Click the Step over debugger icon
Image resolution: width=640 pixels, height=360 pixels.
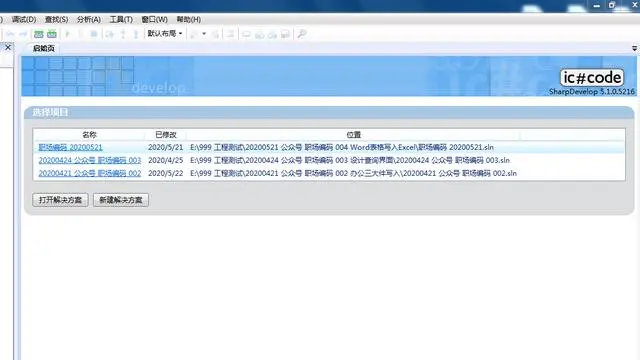(110, 34)
